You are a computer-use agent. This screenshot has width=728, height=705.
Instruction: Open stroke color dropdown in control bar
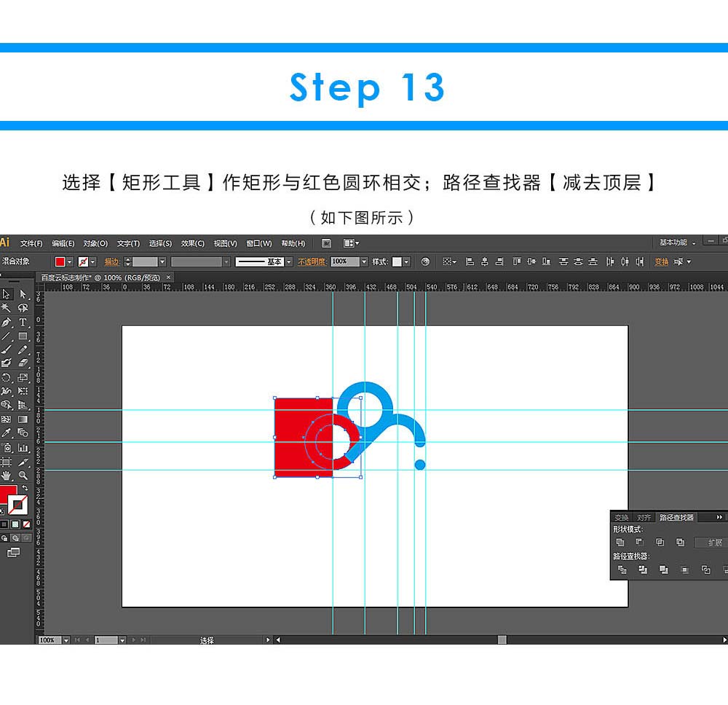(x=93, y=262)
